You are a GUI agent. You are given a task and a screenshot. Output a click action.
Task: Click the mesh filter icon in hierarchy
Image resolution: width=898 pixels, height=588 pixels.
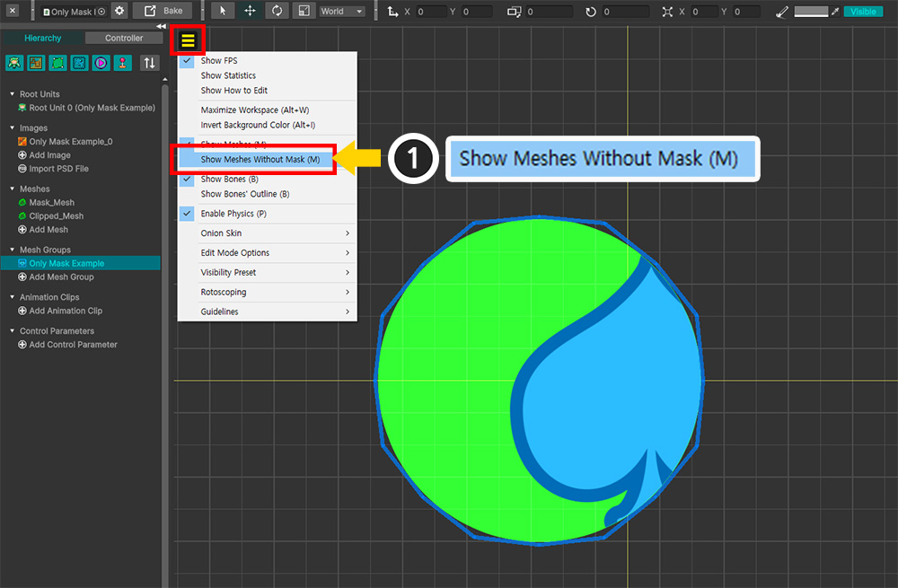tap(57, 63)
